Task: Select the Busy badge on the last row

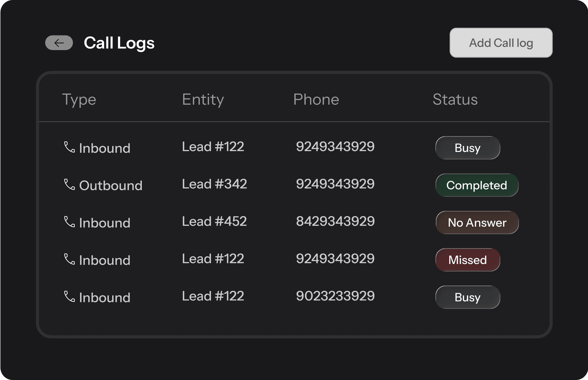Action: click(468, 297)
